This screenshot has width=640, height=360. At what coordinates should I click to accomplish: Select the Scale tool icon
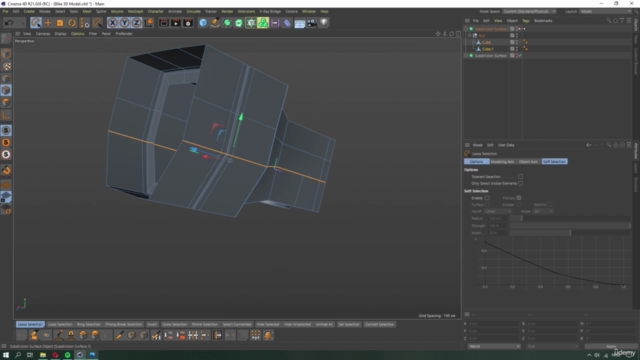(x=60, y=23)
